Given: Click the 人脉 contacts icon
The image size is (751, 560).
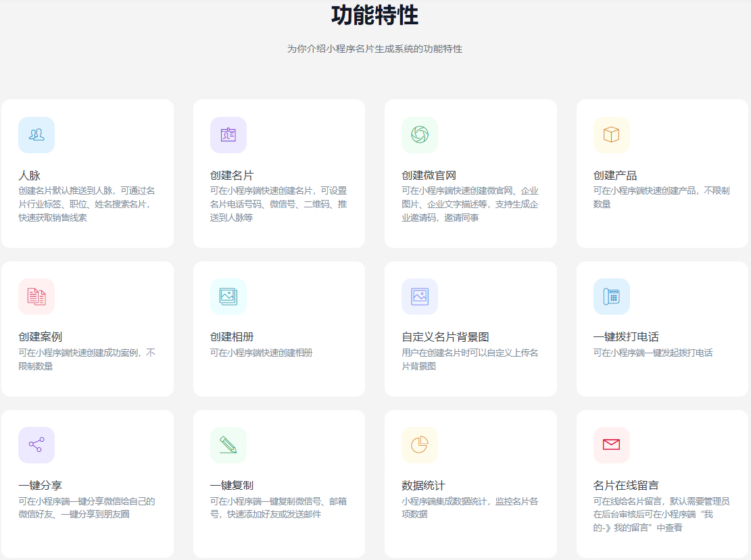Looking at the screenshot, I should [x=37, y=135].
